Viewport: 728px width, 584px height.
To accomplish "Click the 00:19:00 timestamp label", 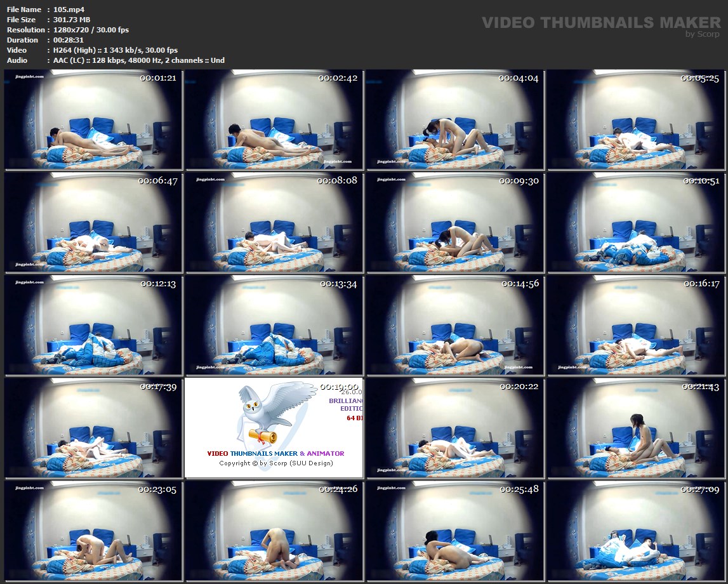I will pos(339,387).
